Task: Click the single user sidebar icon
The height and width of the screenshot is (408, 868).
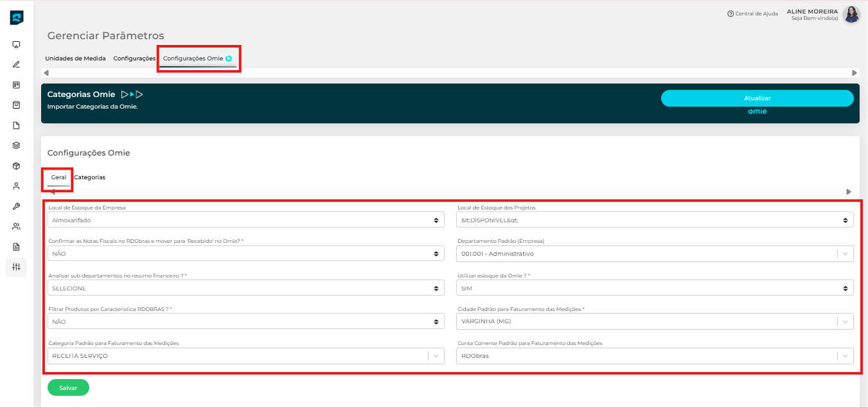Action: click(16, 186)
